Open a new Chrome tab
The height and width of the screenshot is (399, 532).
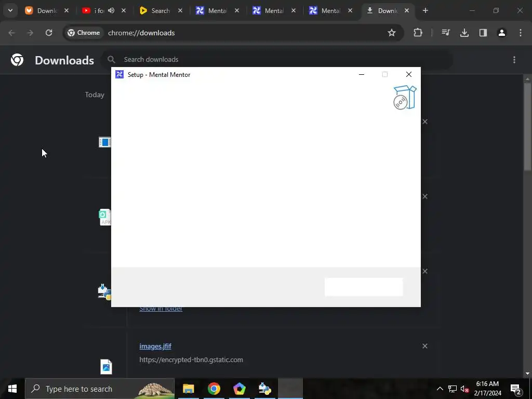pyautogui.click(x=425, y=10)
